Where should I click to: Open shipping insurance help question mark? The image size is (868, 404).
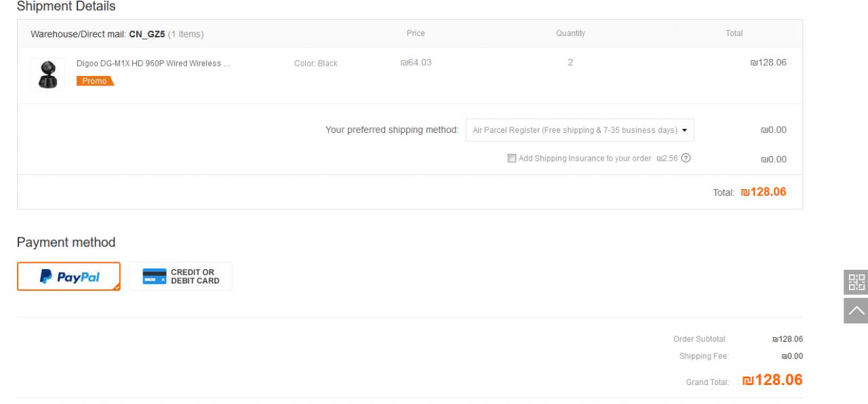pos(686,159)
